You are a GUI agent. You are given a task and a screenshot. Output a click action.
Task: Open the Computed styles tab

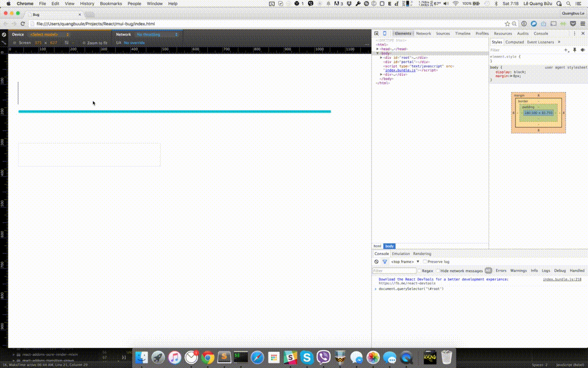pos(514,42)
